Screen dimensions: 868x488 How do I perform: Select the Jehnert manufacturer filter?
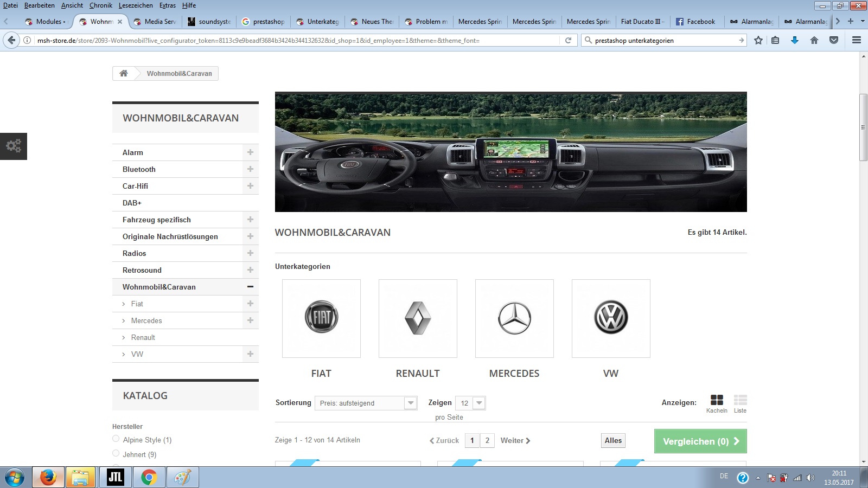pos(116,453)
